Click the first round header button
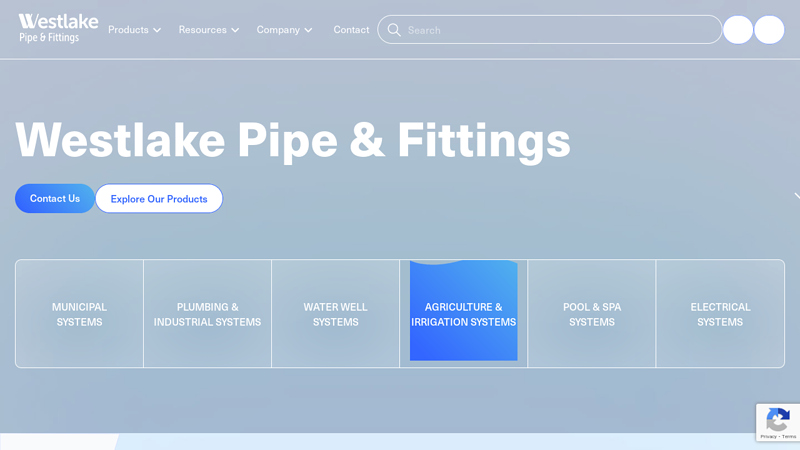 tap(738, 30)
